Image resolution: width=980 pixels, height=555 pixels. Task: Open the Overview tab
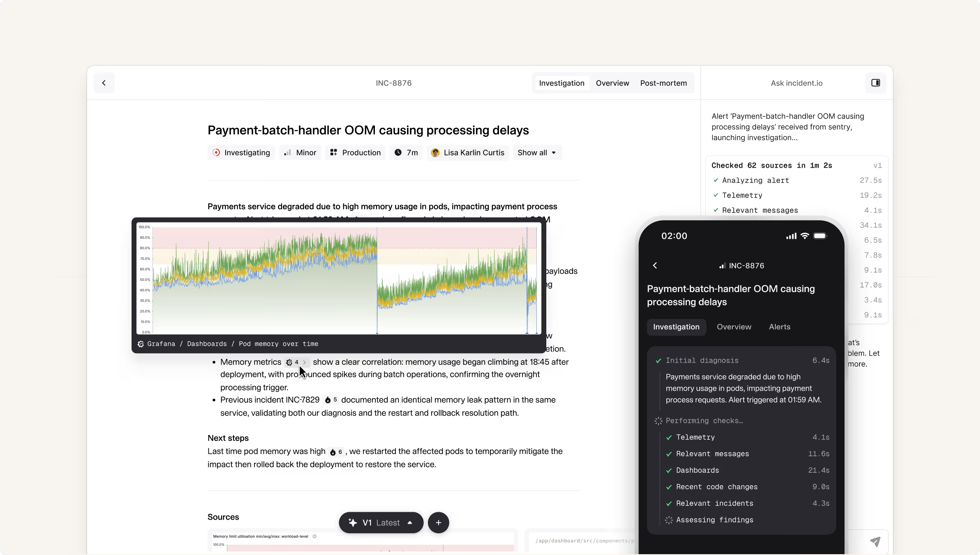[612, 83]
